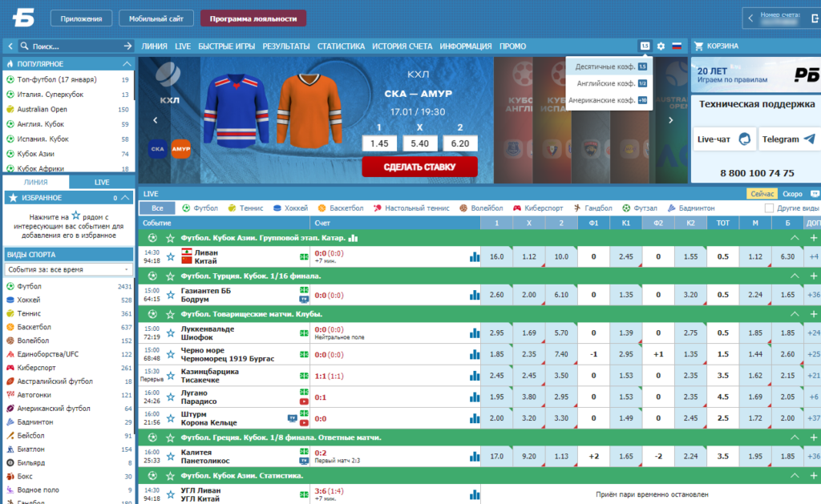The width and height of the screenshot is (821, 504).
Task: Star the Штурм–Корона Кельце match
Action: [x=171, y=419]
